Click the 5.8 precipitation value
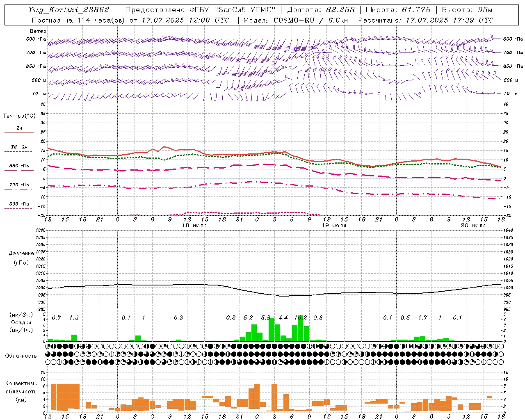525x420 pixels. [x=266, y=318]
